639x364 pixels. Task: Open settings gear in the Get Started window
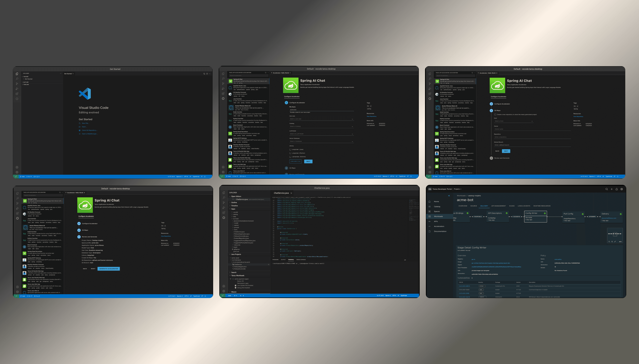[x=17, y=172]
